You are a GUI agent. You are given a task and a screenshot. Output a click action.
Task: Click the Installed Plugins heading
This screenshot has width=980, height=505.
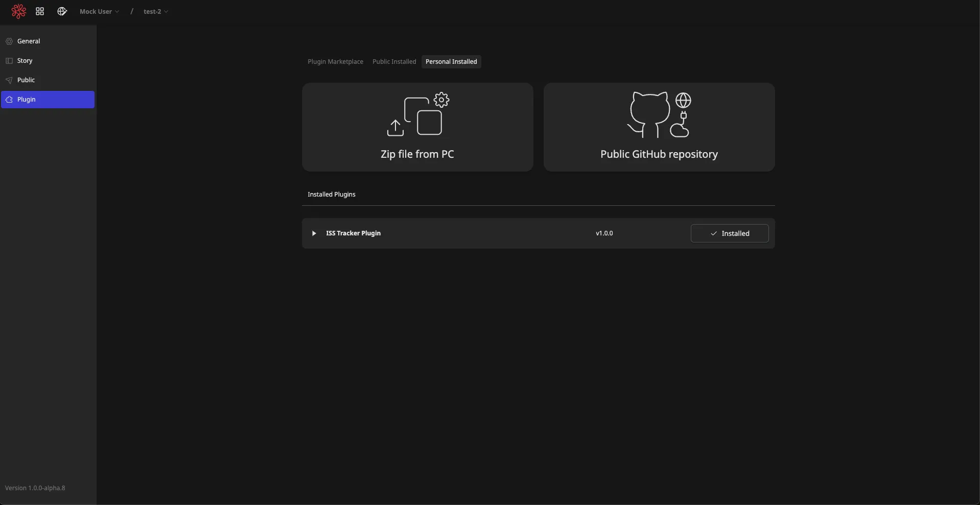332,195
